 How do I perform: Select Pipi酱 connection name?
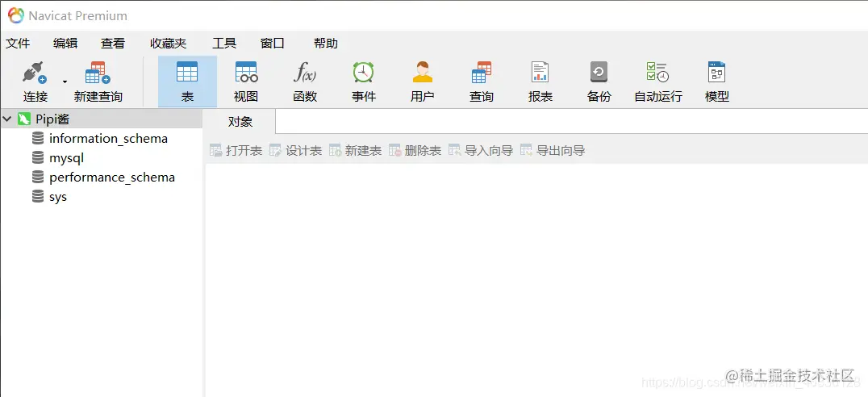click(52, 119)
